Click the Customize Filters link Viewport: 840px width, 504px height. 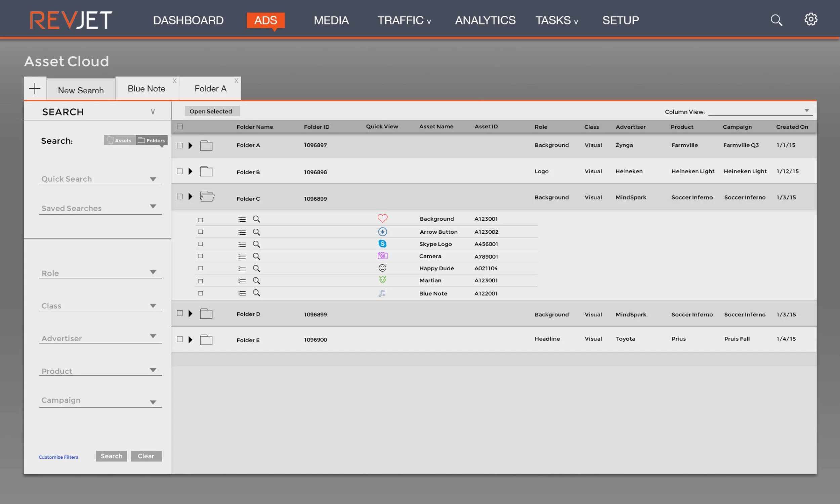(x=58, y=457)
